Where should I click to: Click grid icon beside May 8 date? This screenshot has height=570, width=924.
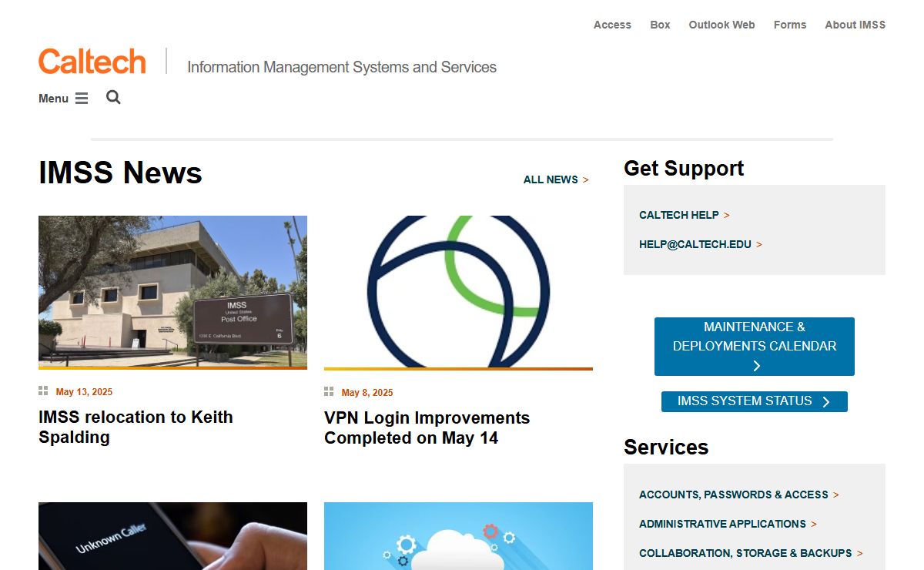[329, 392]
